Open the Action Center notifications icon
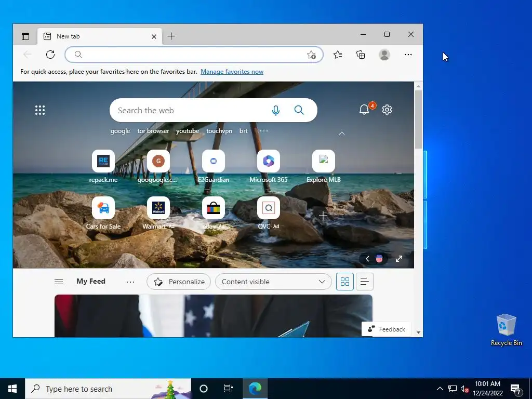The width and height of the screenshot is (532, 399). click(x=516, y=389)
